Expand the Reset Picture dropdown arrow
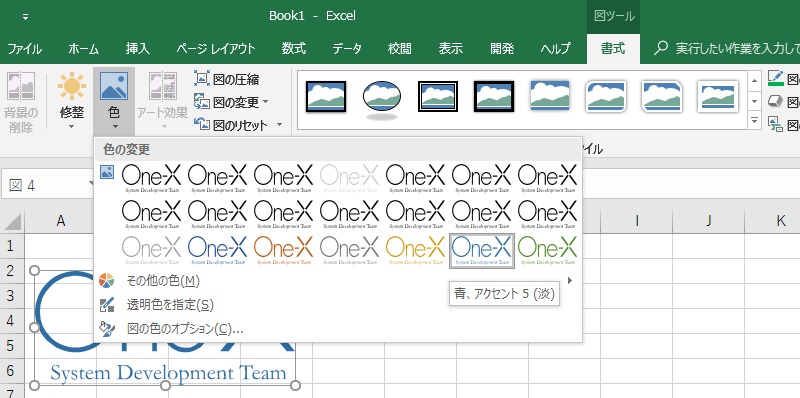Viewport: 800px width, 398px height. [x=279, y=125]
